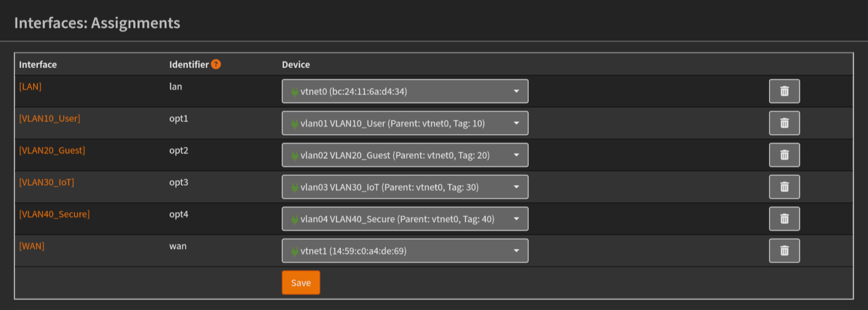This screenshot has width=868, height=310.
Task: Delete the LAN interface assignment
Action: click(784, 91)
